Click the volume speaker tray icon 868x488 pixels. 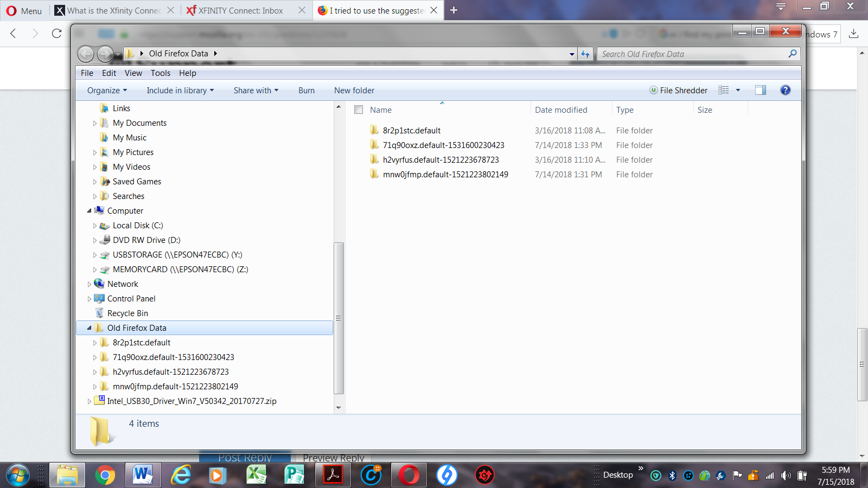[x=786, y=476]
